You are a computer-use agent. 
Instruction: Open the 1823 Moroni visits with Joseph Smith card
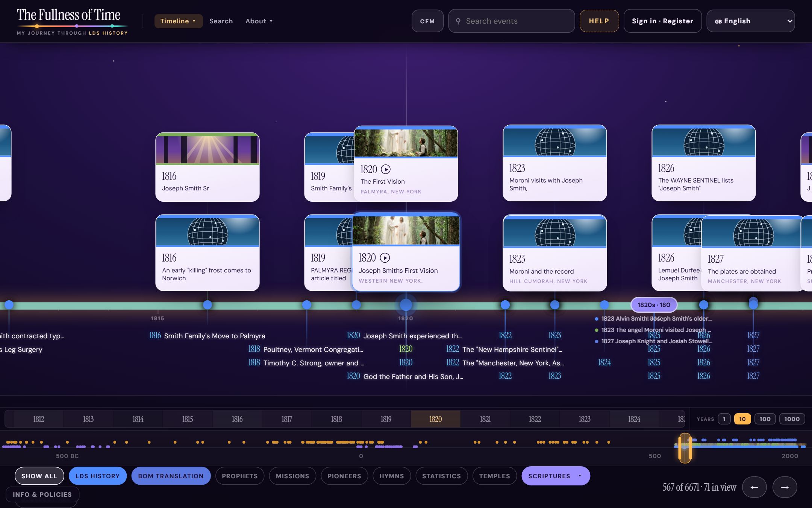pos(555,163)
